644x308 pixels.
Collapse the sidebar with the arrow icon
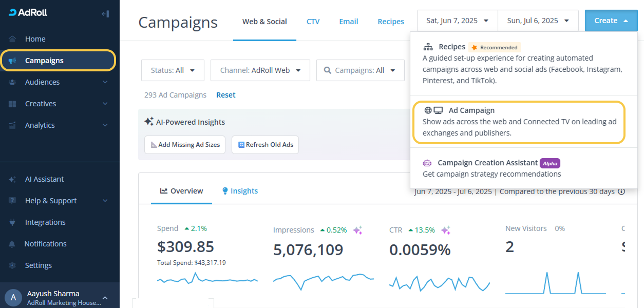[105, 14]
